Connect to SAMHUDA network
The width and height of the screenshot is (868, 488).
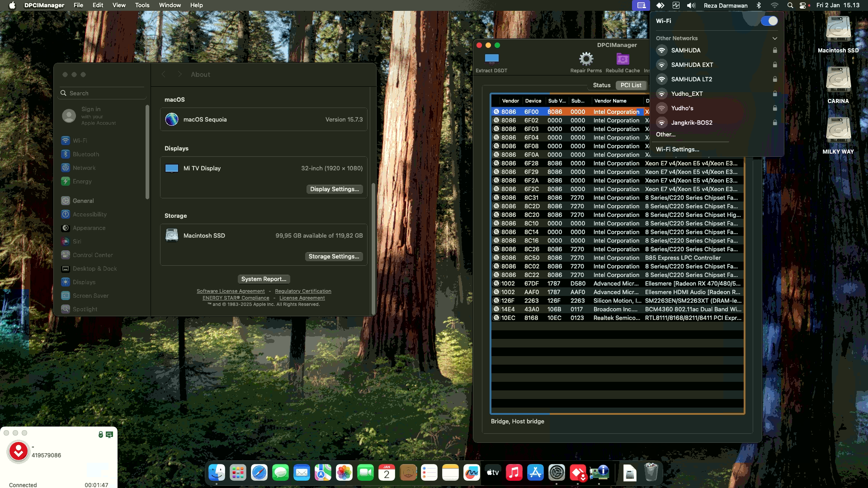tap(717, 50)
